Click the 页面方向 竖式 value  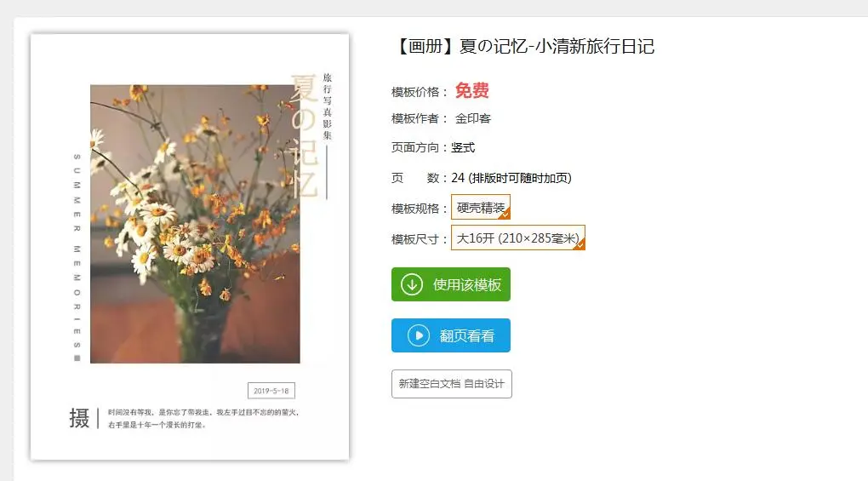point(463,147)
